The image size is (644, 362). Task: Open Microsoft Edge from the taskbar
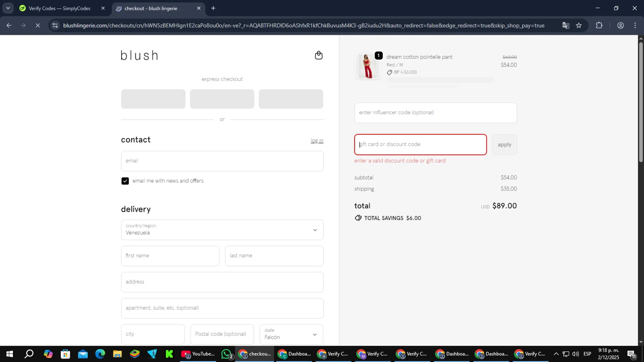(x=100, y=354)
